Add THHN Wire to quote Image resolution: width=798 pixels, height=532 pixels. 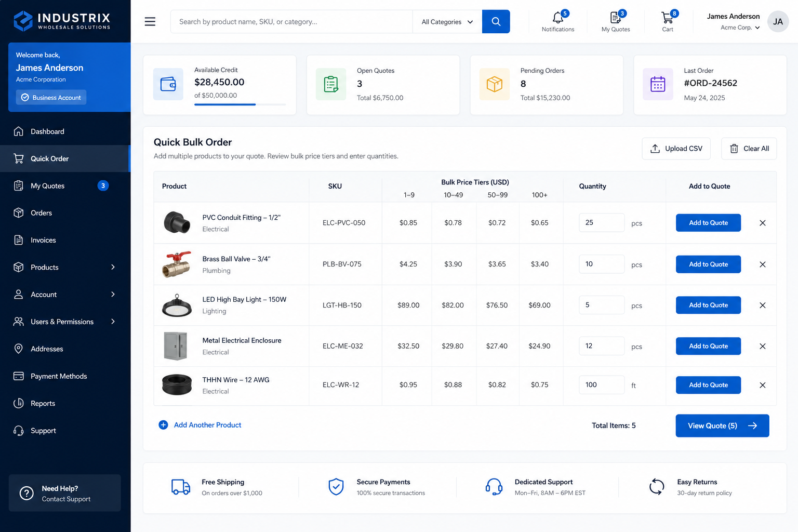pyautogui.click(x=708, y=385)
